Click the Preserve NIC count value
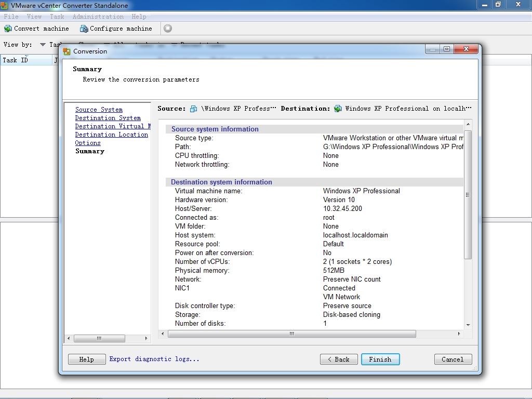This screenshot has width=532, height=399. (352, 279)
